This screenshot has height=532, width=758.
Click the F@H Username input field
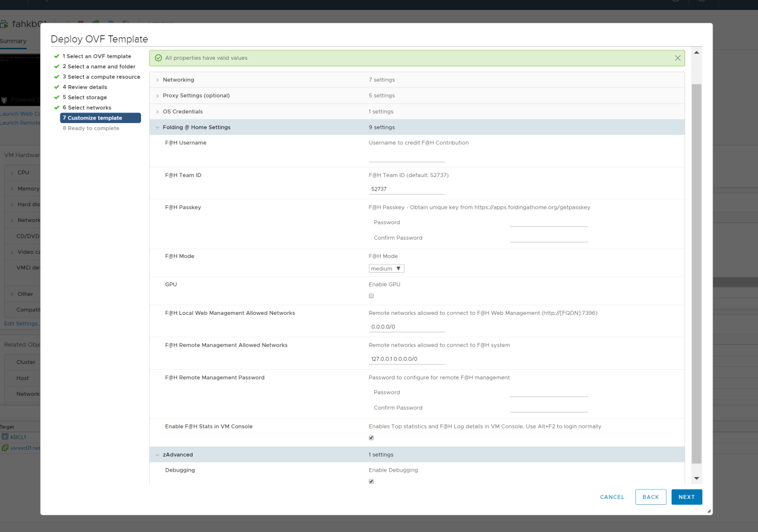pyautogui.click(x=407, y=157)
